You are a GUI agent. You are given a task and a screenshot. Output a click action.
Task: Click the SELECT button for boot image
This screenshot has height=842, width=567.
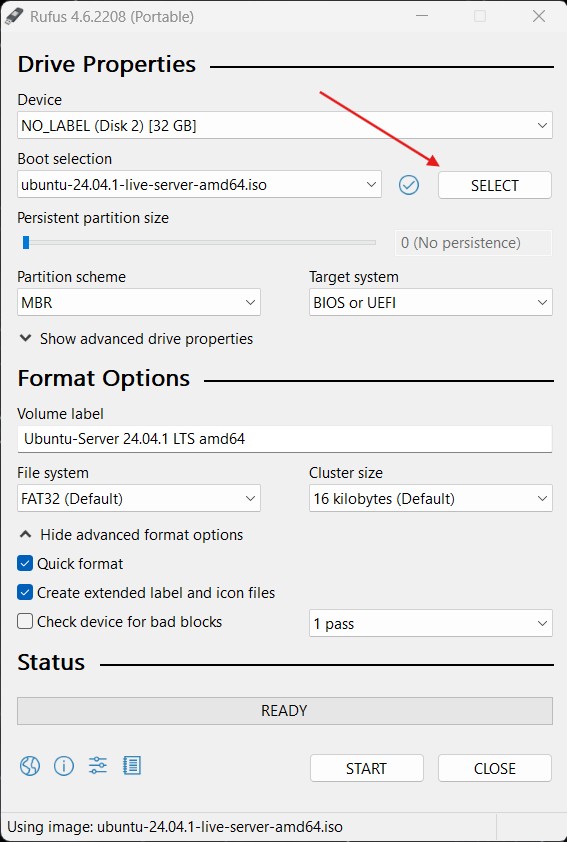click(495, 185)
